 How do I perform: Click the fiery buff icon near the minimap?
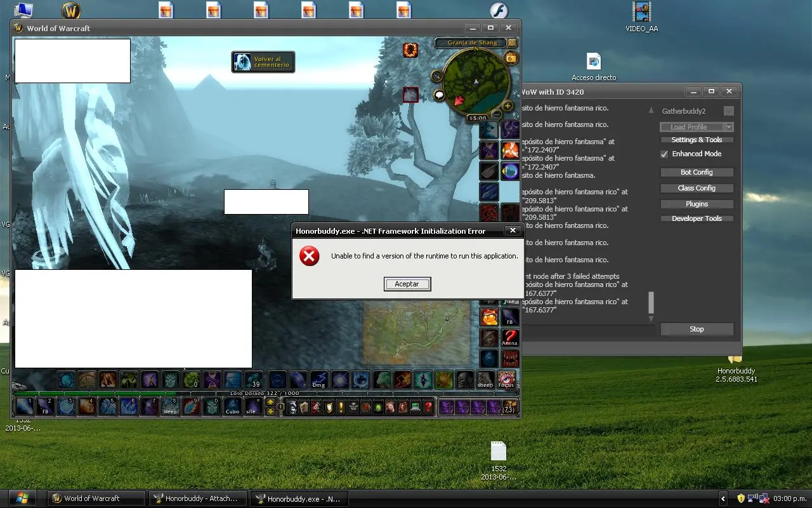(410, 50)
